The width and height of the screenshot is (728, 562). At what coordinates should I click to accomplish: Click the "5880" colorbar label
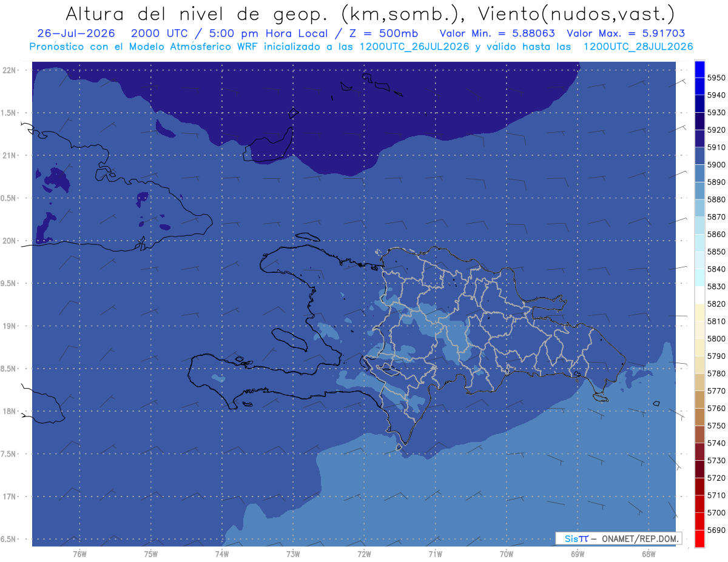pyautogui.click(x=716, y=199)
